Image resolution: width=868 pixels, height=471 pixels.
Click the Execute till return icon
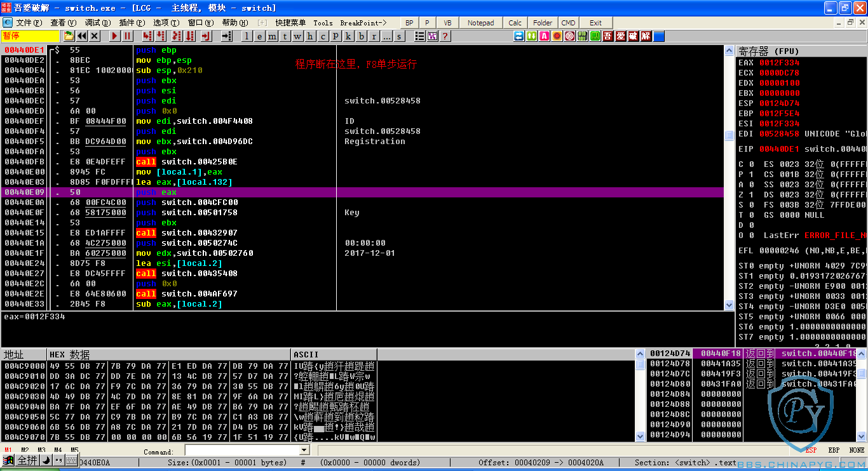tap(206, 36)
